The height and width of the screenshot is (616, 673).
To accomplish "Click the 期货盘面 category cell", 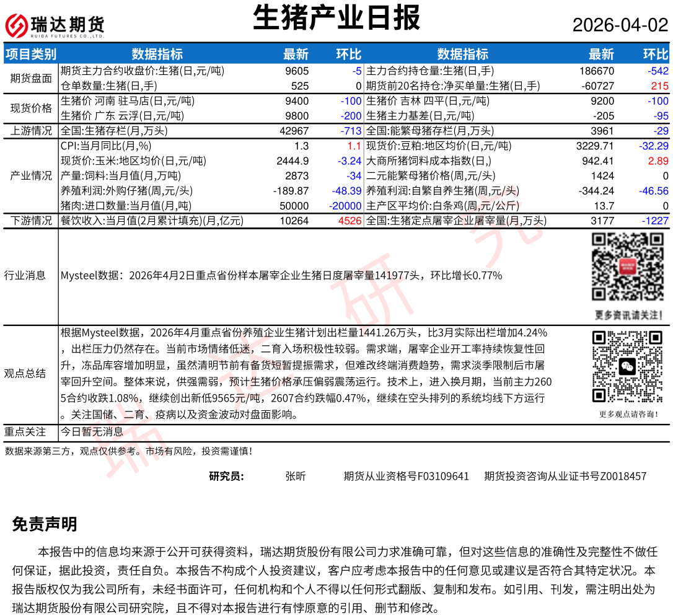I will [x=31, y=79].
